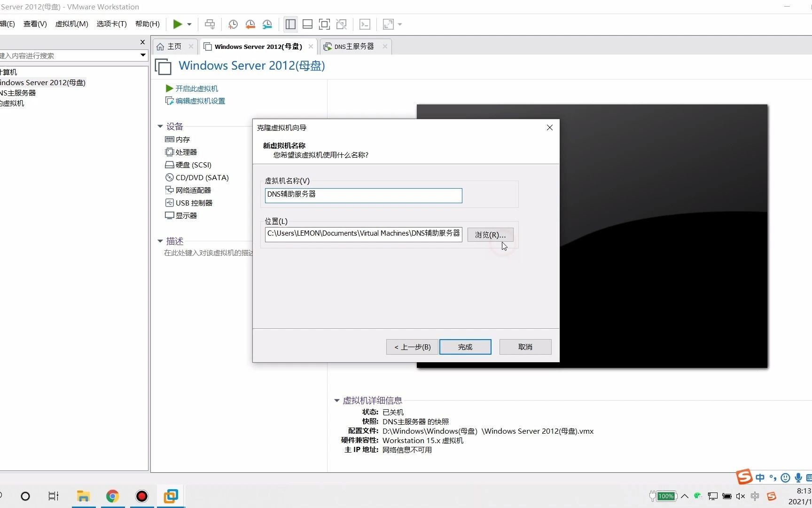This screenshot has height=508, width=812.
Task: Toggle the thumbnail bar view icon
Action: [x=307, y=24]
